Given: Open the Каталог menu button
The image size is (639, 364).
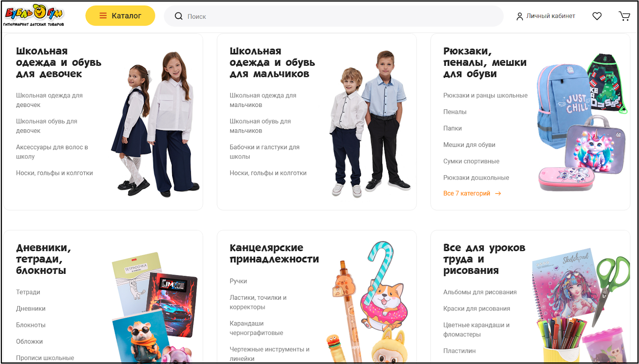Looking at the screenshot, I should click(x=120, y=16).
